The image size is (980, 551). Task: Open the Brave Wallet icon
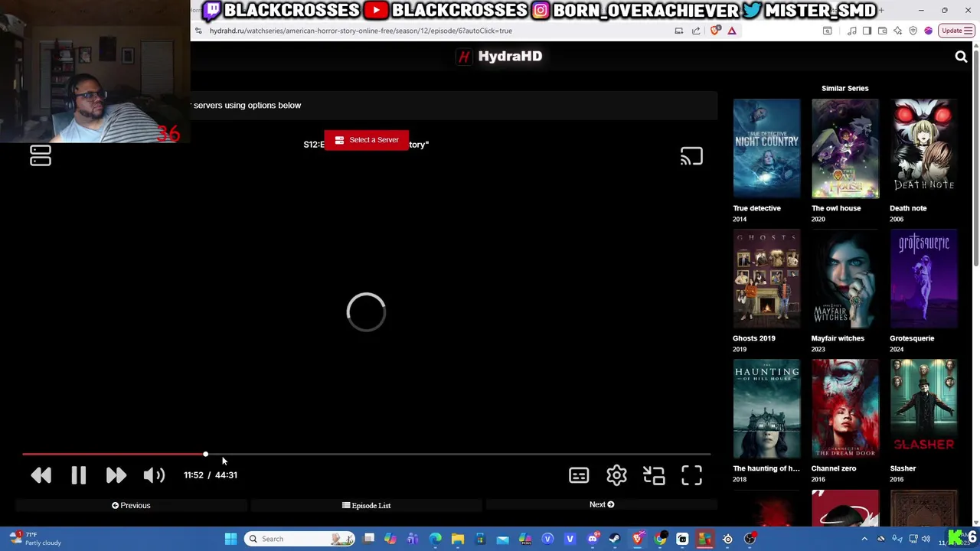point(882,31)
